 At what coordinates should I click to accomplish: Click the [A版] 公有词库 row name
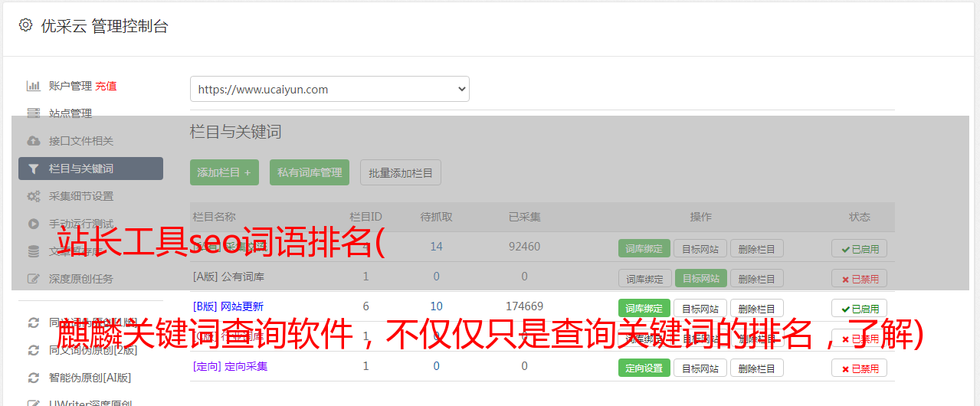[x=228, y=277]
